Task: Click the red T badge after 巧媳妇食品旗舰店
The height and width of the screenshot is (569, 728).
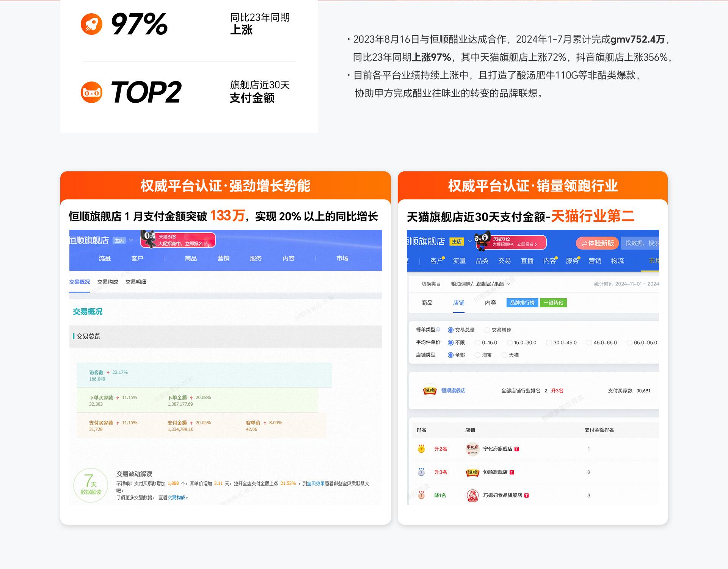Action: 527,495
